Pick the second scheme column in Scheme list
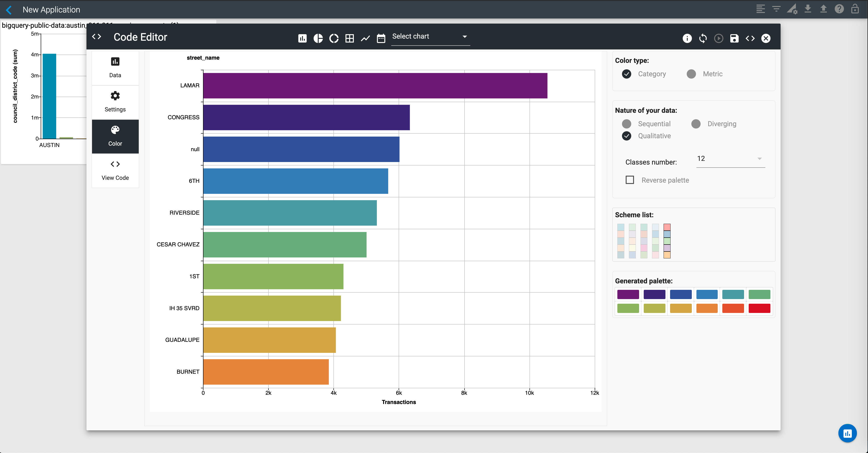This screenshot has height=453, width=868. click(632, 241)
